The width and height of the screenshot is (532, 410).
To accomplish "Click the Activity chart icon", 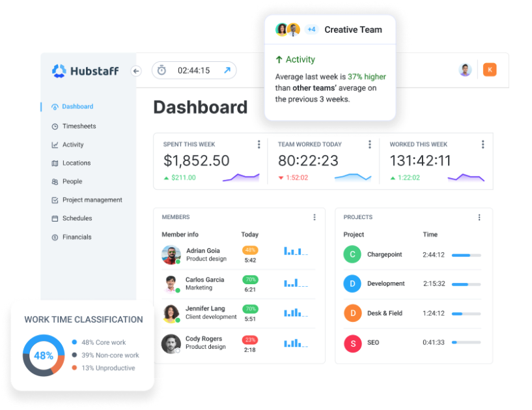I will pos(55,145).
